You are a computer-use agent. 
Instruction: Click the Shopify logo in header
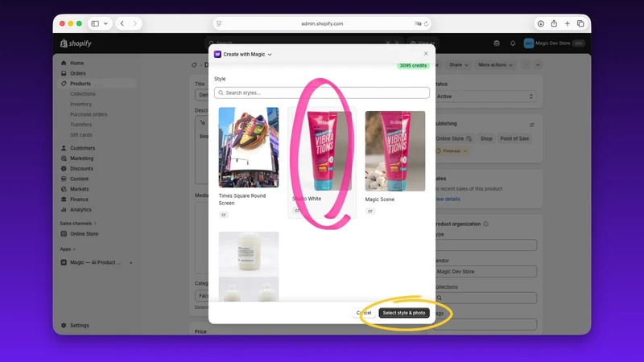(76, 43)
